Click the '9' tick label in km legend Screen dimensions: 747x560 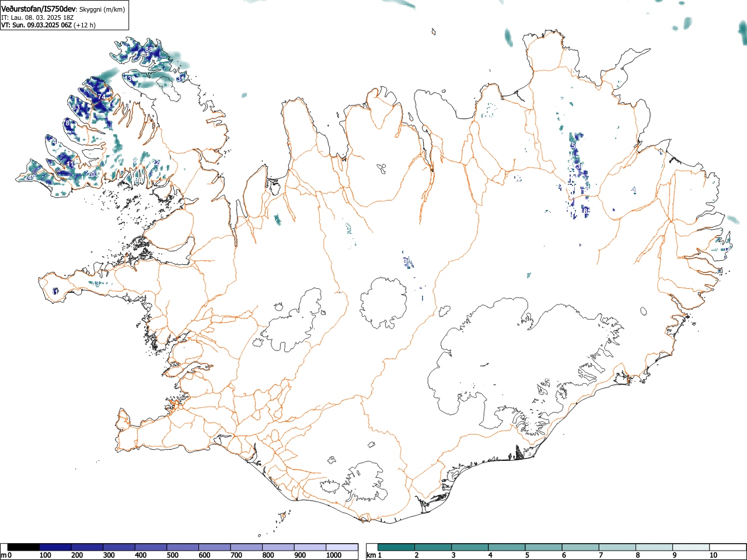click(x=674, y=555)
